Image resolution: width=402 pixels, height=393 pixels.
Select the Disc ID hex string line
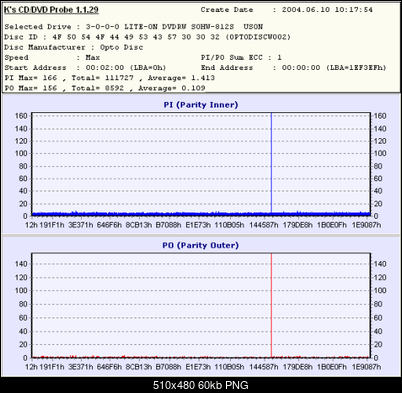click(x=147, y=37)
